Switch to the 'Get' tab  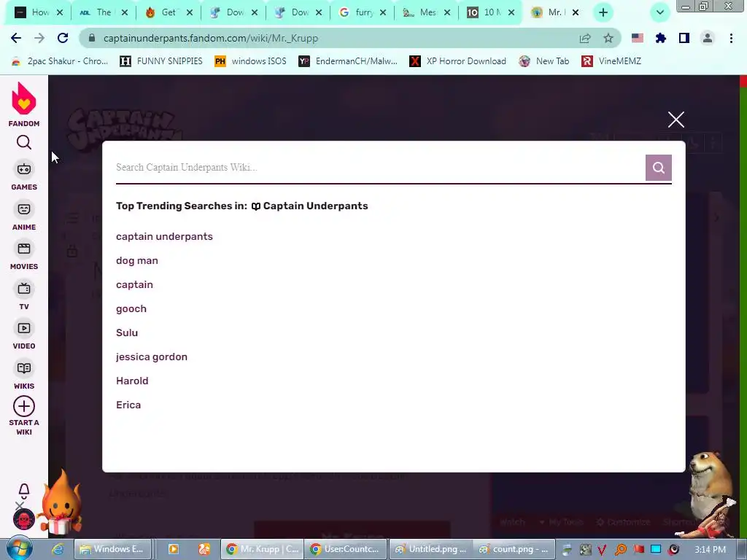169,13
